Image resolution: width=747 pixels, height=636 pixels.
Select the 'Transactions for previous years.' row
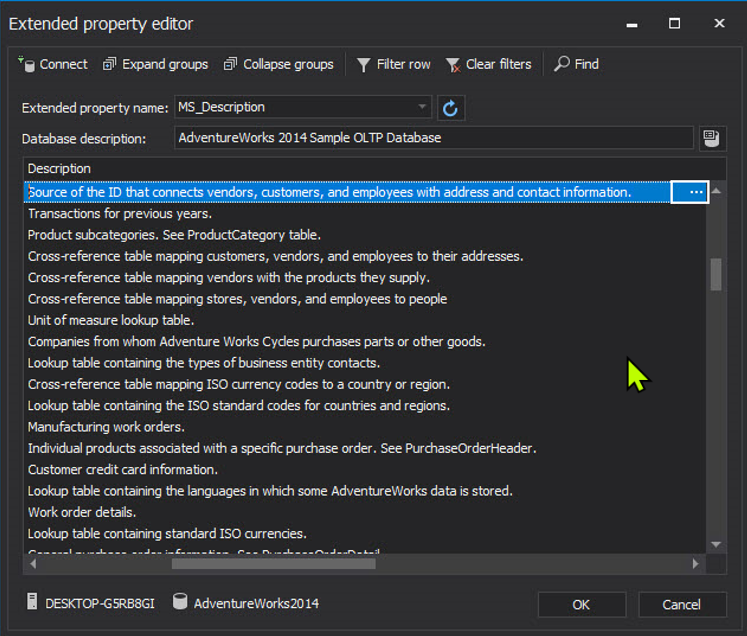[x=120, y=213]
